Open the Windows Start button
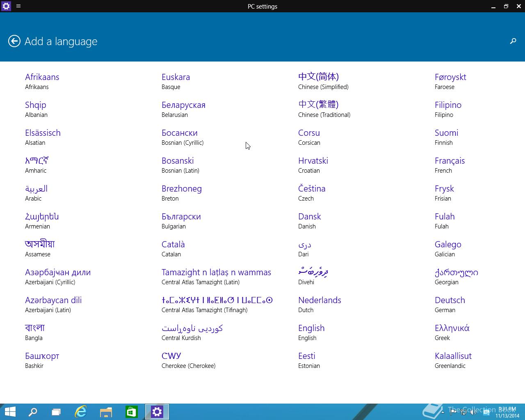 coord(10,412)
